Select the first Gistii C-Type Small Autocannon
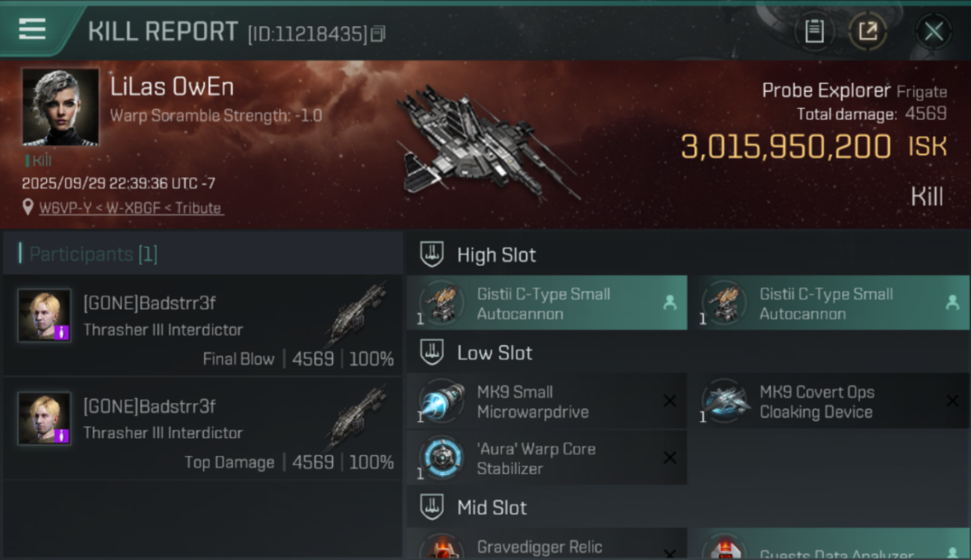Viewport: 971px width, 560px height. point(547,302)
